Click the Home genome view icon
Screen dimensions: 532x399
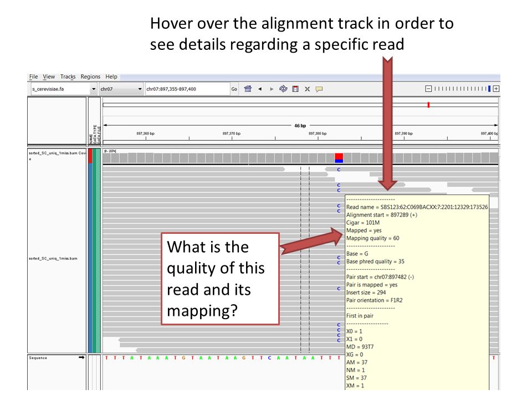(248, 89)
